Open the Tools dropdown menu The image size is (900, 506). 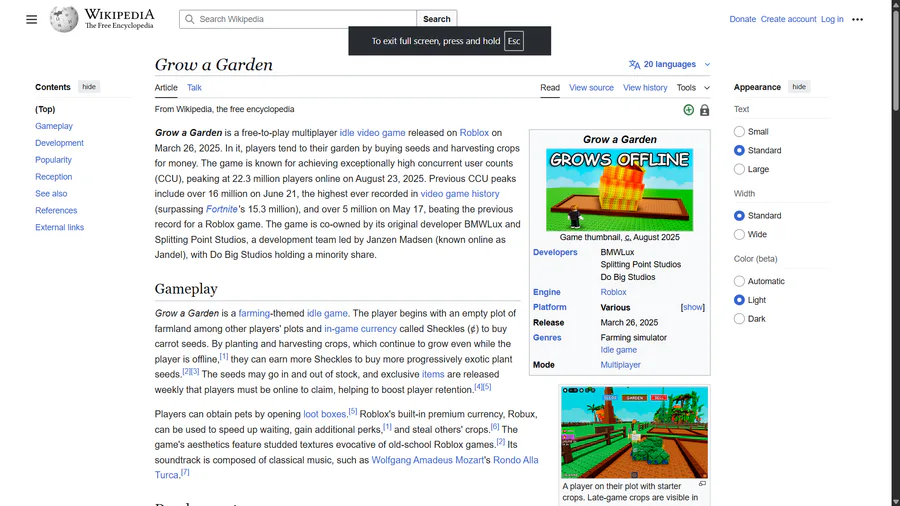pos(693,88)
